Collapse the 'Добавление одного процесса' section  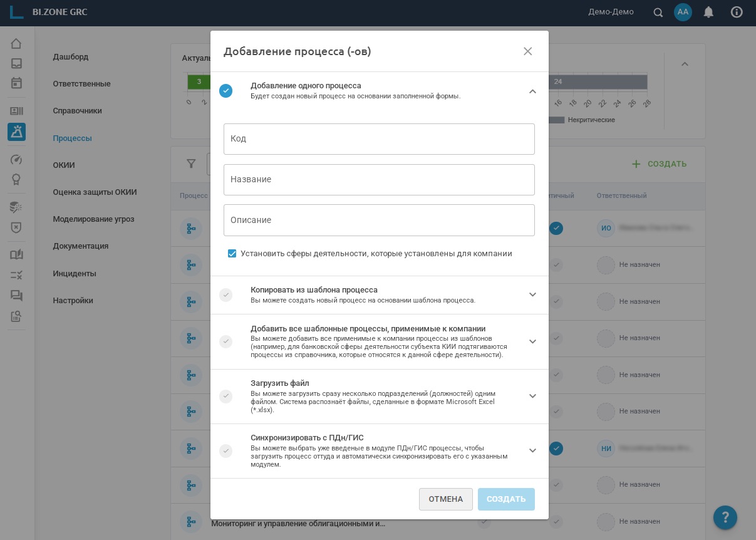click(x=532, y=91)
